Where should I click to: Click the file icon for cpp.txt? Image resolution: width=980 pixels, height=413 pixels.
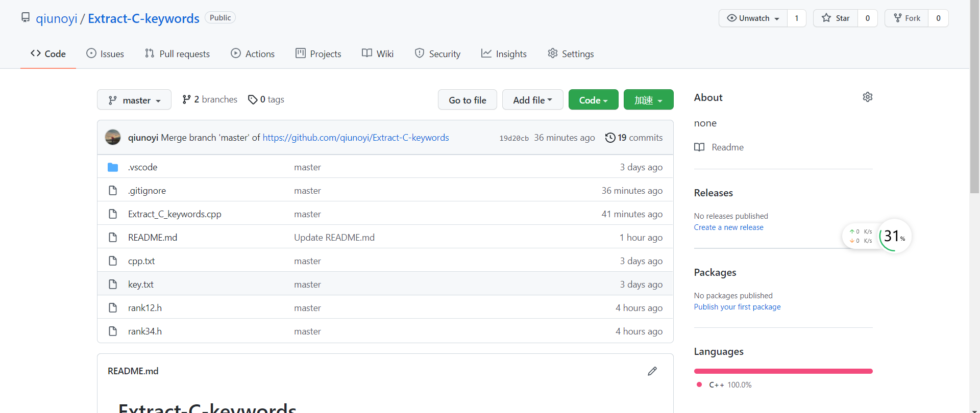pyautogui.click(x=113, y=261)
